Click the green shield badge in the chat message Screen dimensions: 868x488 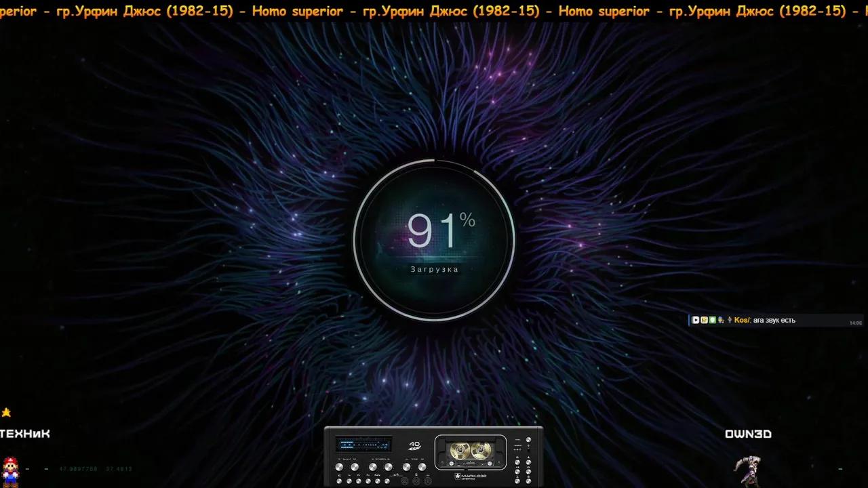tap(712, 320)
